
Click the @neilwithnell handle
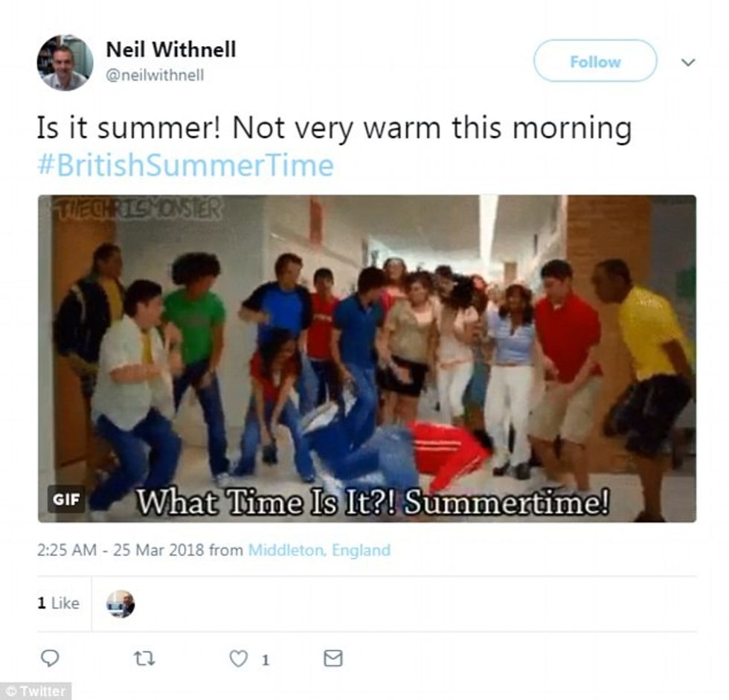coord(155,75)
